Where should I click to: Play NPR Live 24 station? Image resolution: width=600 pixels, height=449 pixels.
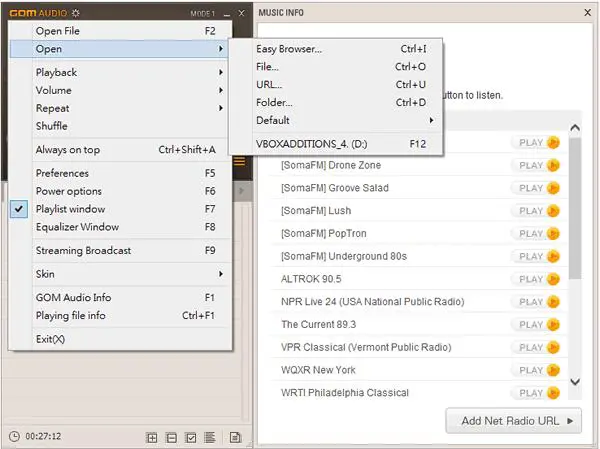tap(535, 302)
